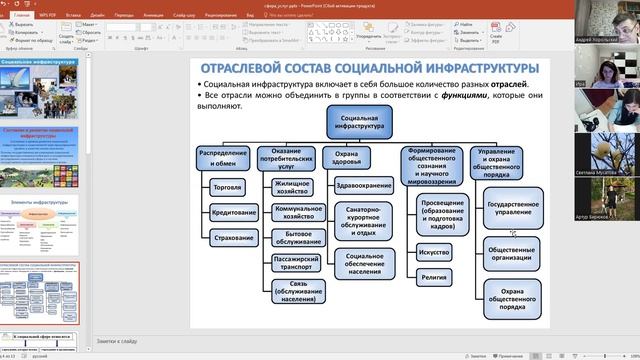Open the Text Direction (Направление текста) dropdown
The image size is (640, 360).
pyautogui.click(x=266, y=24)
